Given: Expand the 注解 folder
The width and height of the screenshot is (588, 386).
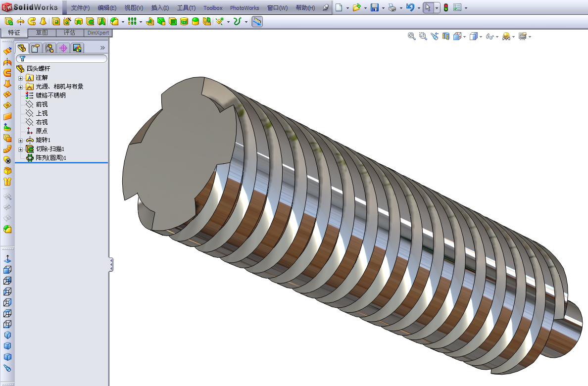Looking at the screenshot, I should pyautogui.click(x=21, y=78).
